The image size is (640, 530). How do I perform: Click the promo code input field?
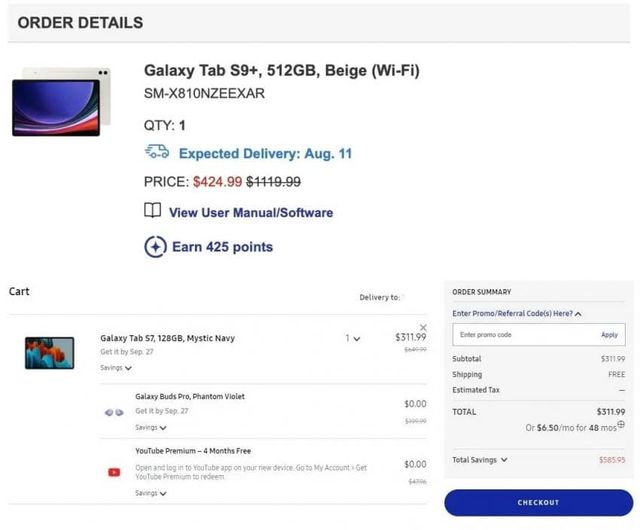[520, 335]
